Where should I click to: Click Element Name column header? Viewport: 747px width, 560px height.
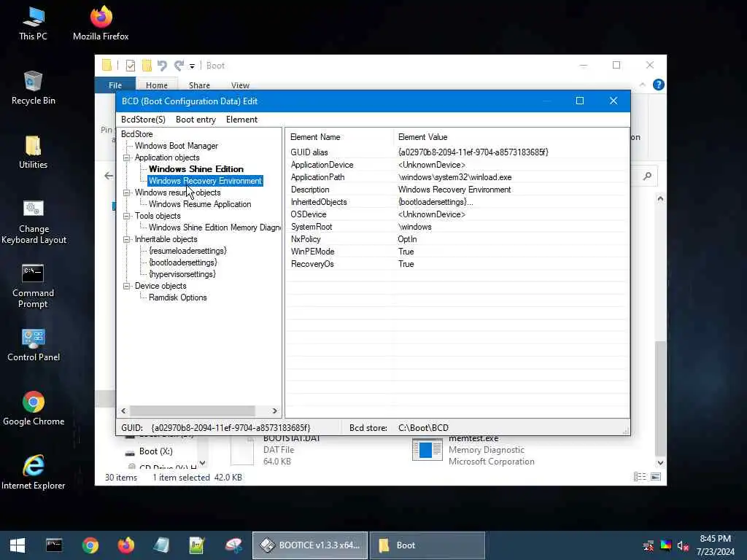coord(340,137)
